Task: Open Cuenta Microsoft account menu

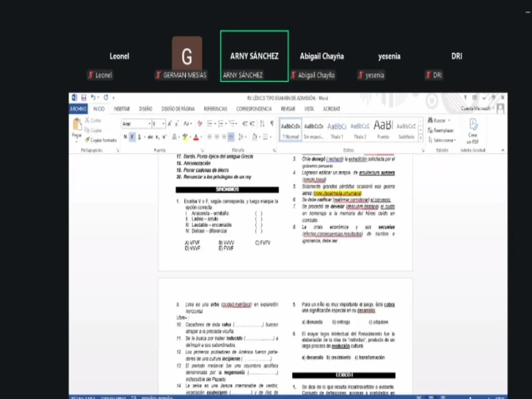Action: 478,109
